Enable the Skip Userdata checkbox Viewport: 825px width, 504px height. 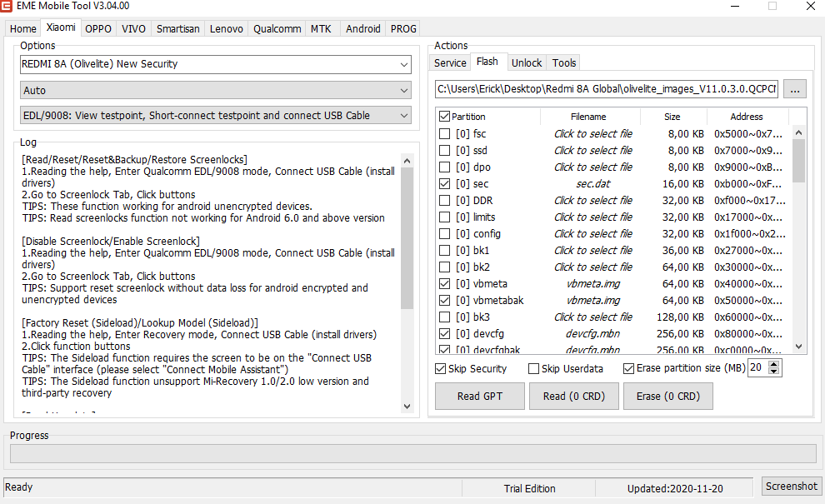[x=534, y=368]
